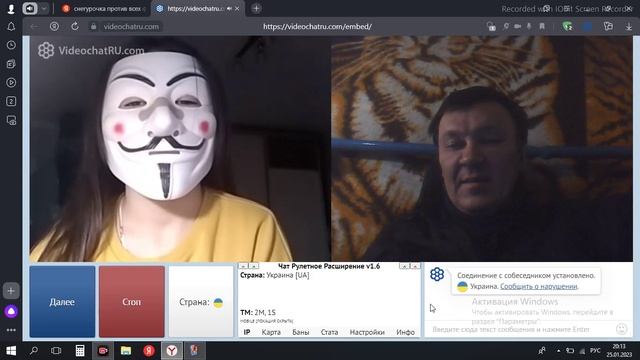Click the extension panel's left corner control

click(243, 266)
